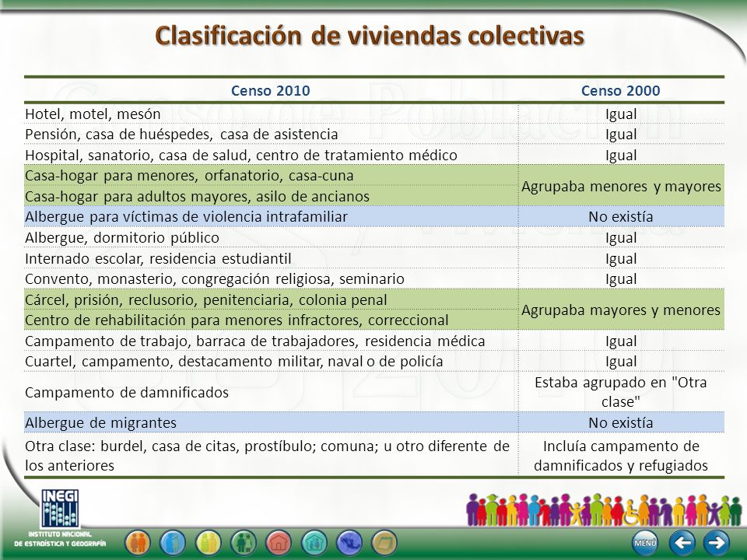Click 'Incluía campamento de damnificados y refugiados'
The image size is (747, 560).
[x=621, y=455]
